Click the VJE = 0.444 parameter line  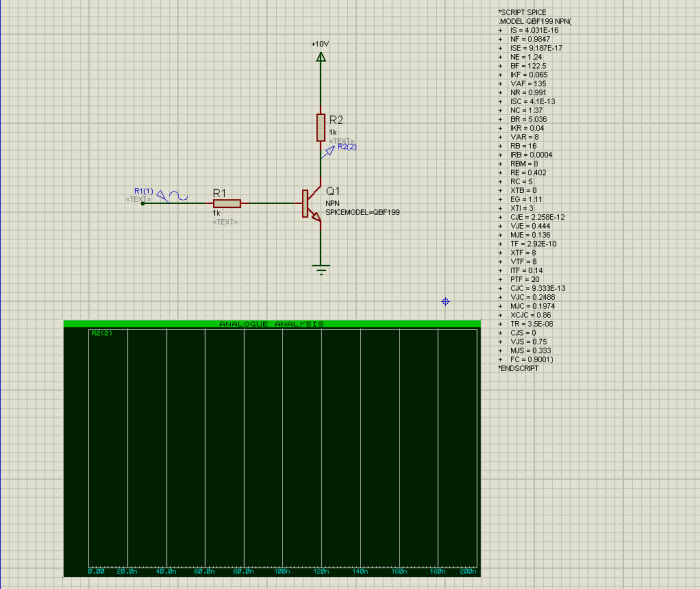[x=524, y=226]
